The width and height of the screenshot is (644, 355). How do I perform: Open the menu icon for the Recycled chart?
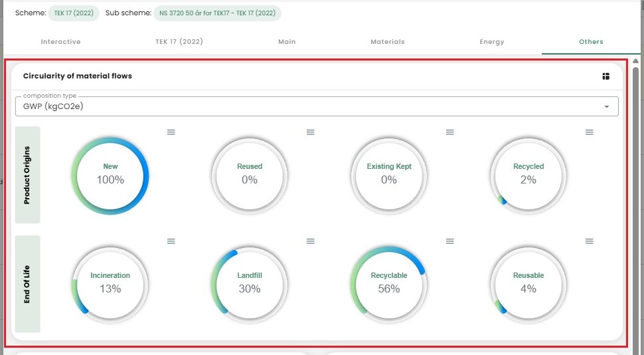[589, 132]
